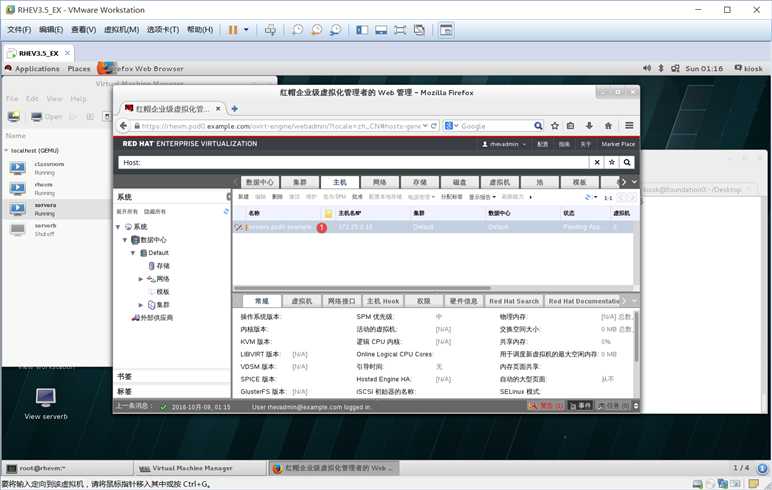
Task: Select the RHEV3.5_EX VMware tab
Action: [38, 53]
